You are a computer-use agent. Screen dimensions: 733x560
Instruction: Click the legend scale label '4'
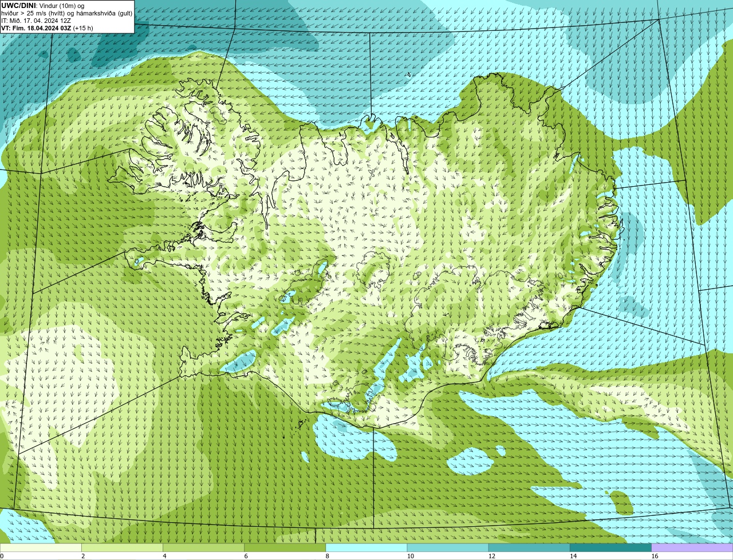click(x=164, y=556)
